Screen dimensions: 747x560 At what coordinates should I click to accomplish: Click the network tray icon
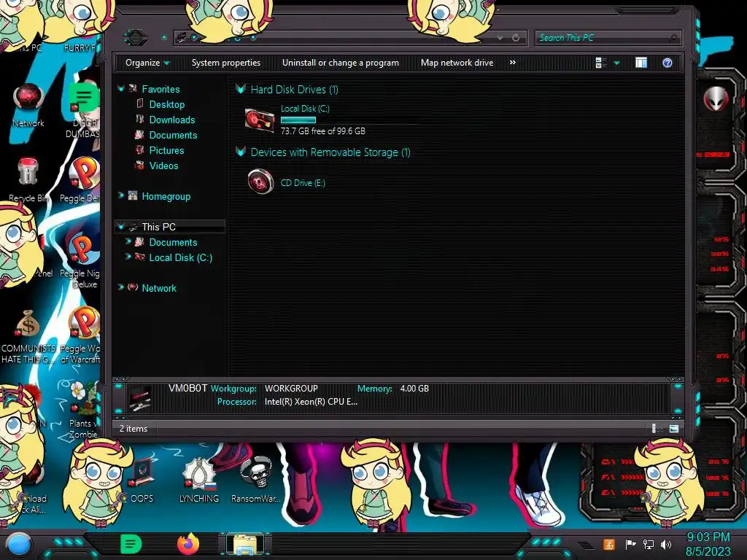coord(649,544)
